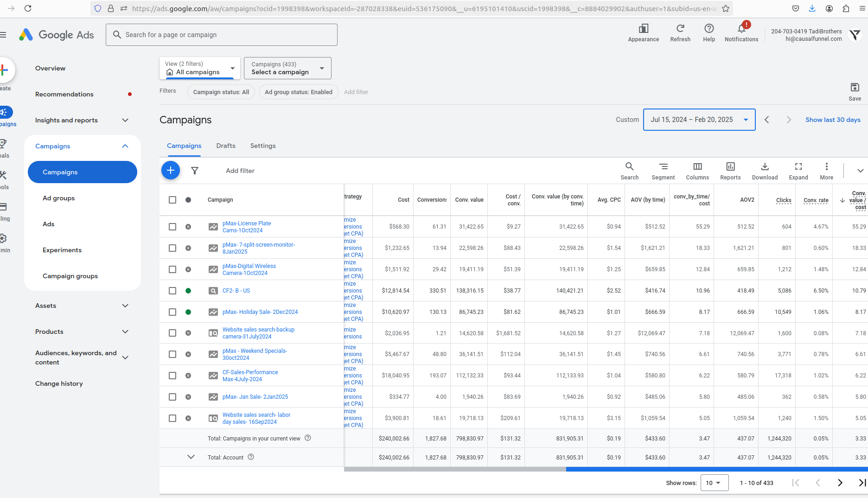This screenshot has height=498, width=868.
Task: Switch to the Drafts tab
Action: (x=226, y=146)
